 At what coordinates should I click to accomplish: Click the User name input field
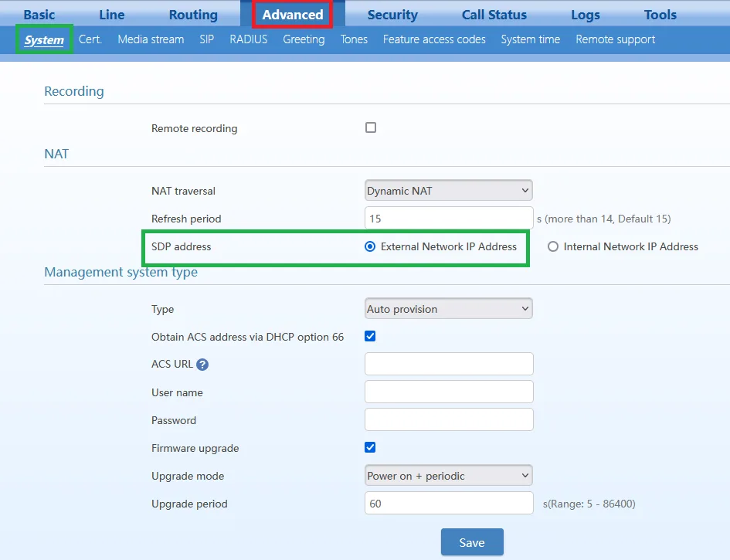[449, 392]
